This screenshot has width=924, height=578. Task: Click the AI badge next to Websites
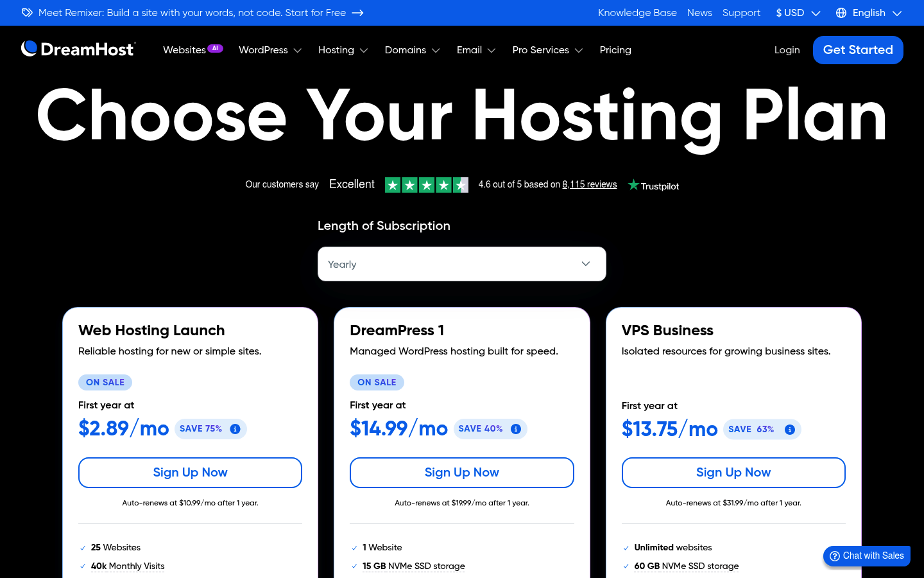tap(216, 48)
